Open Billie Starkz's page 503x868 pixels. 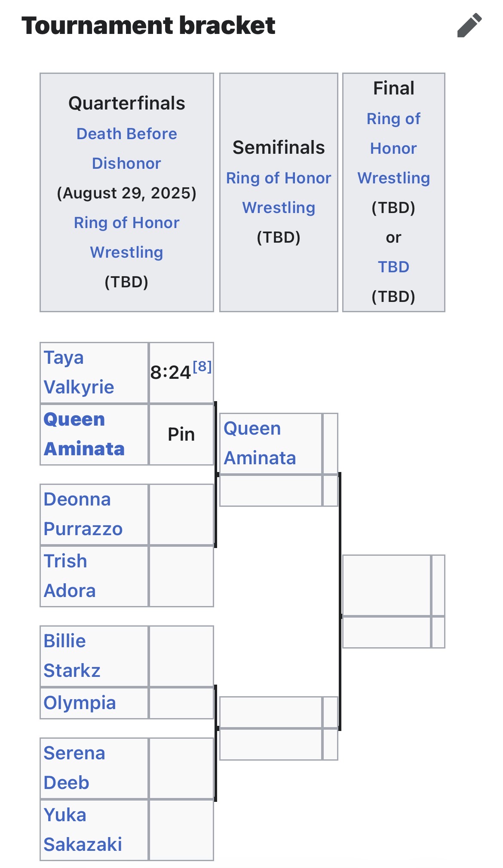coord(72,656)
